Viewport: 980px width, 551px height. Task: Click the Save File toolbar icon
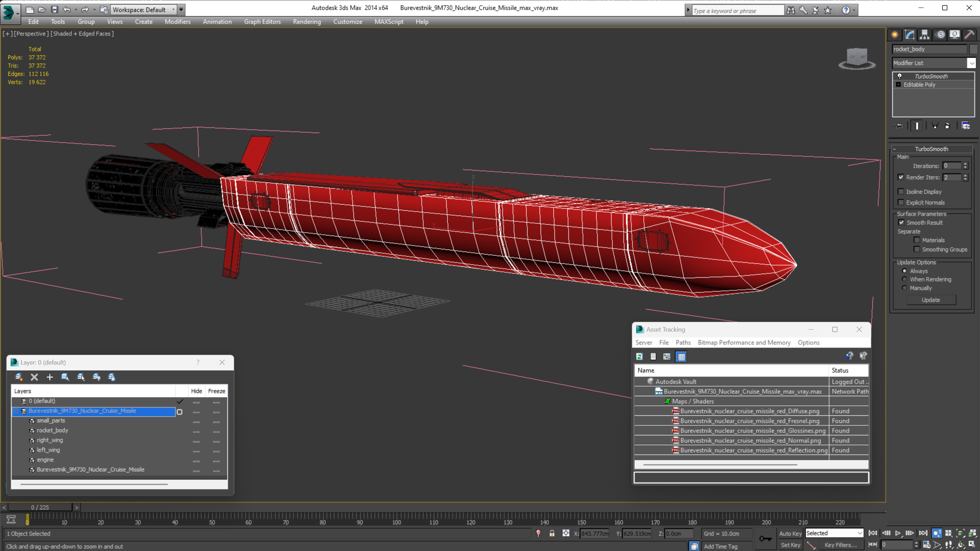click(x=54, y=10)
